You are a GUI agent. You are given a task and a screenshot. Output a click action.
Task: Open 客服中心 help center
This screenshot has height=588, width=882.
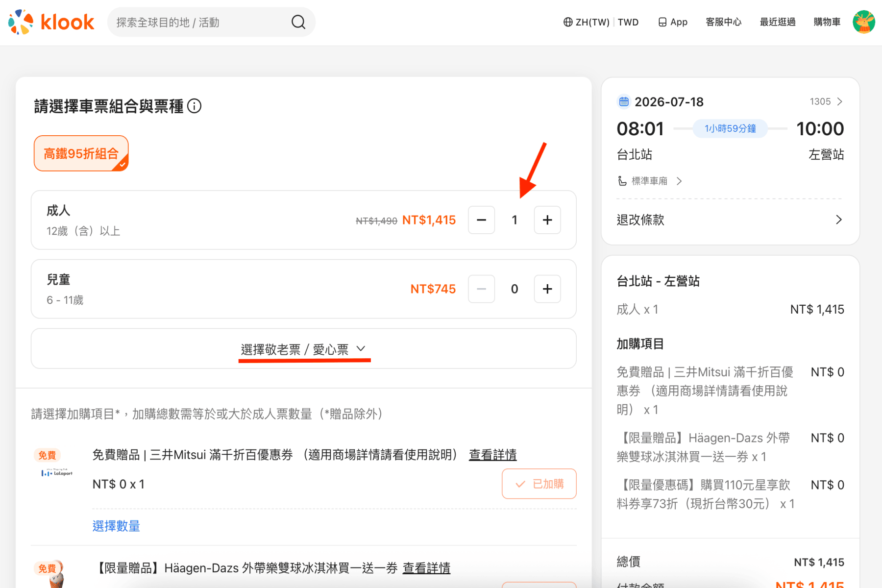click(724, 22)
